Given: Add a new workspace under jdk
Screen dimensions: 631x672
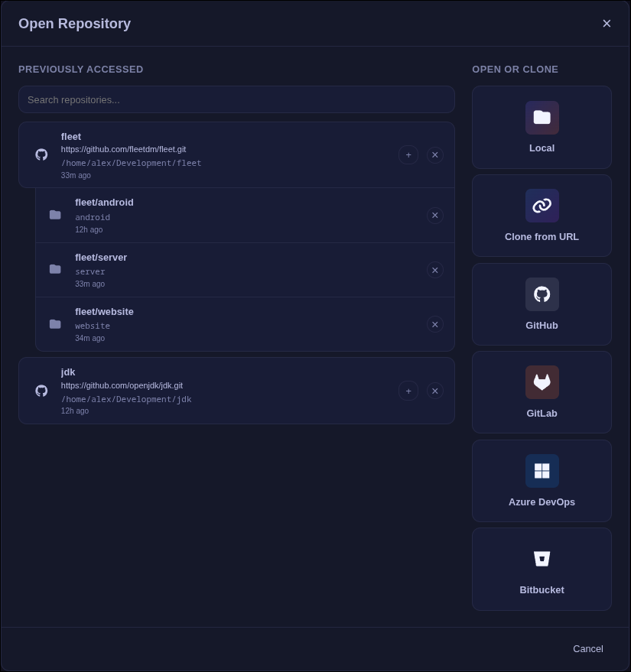Looking at the screenshot, I should [408, 391].
